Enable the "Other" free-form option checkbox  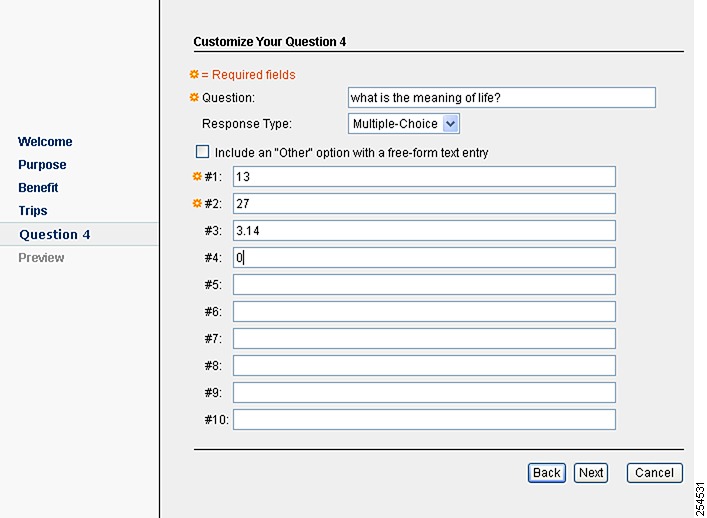coord(202,151)
